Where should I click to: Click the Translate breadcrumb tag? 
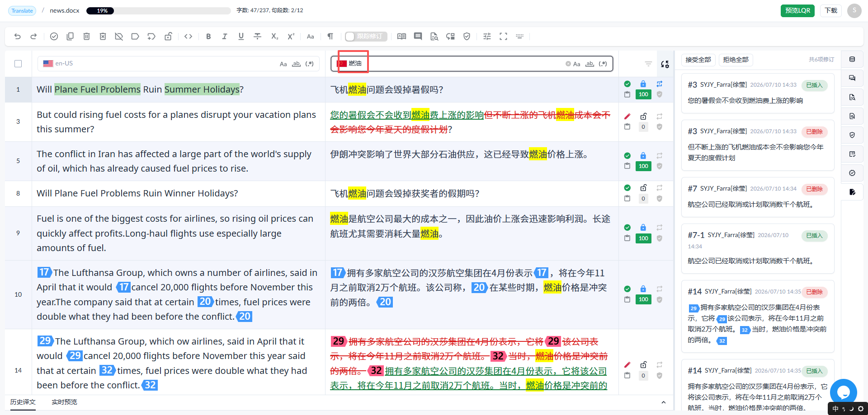tap(22, 10)
